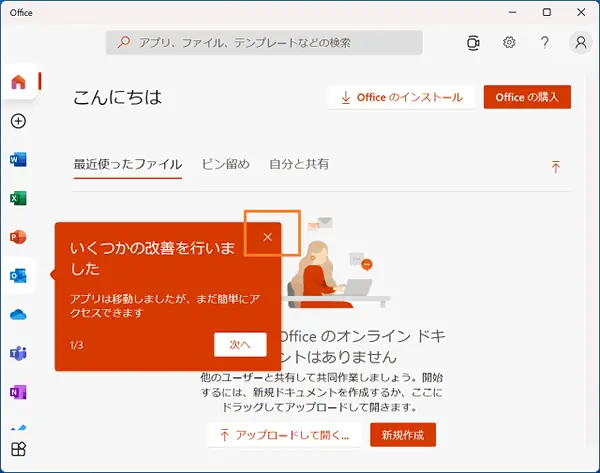Switch to the 自分と共有 tab

click(299, 165)
